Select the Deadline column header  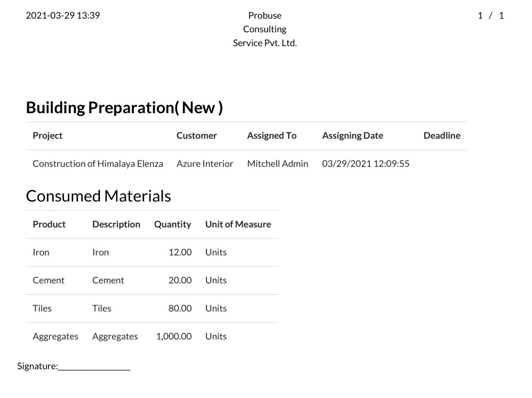[442, 136]
